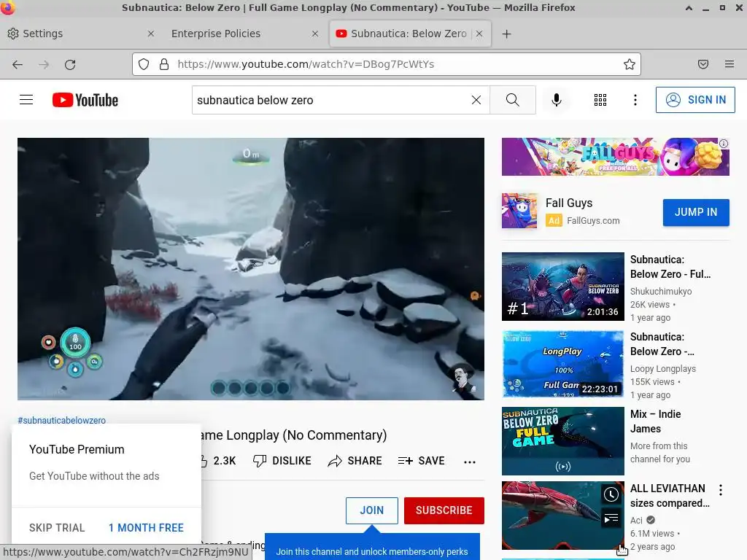
Task: Go to the YouTube home logo
Action: 85,100
